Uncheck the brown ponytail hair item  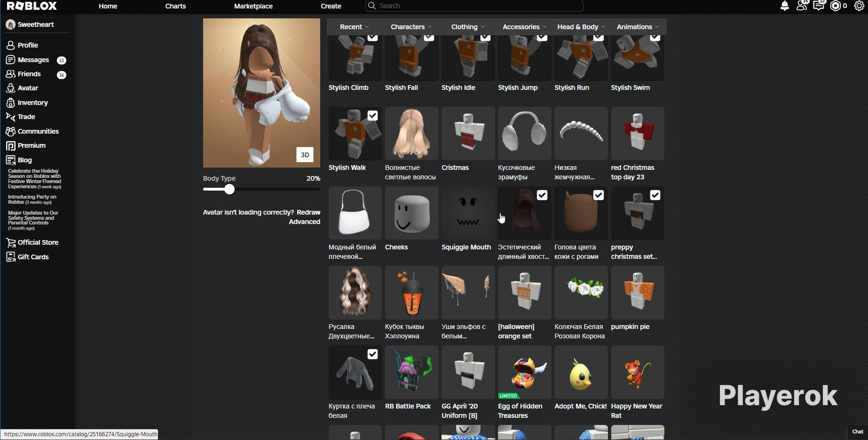click(x=542, y=195)
